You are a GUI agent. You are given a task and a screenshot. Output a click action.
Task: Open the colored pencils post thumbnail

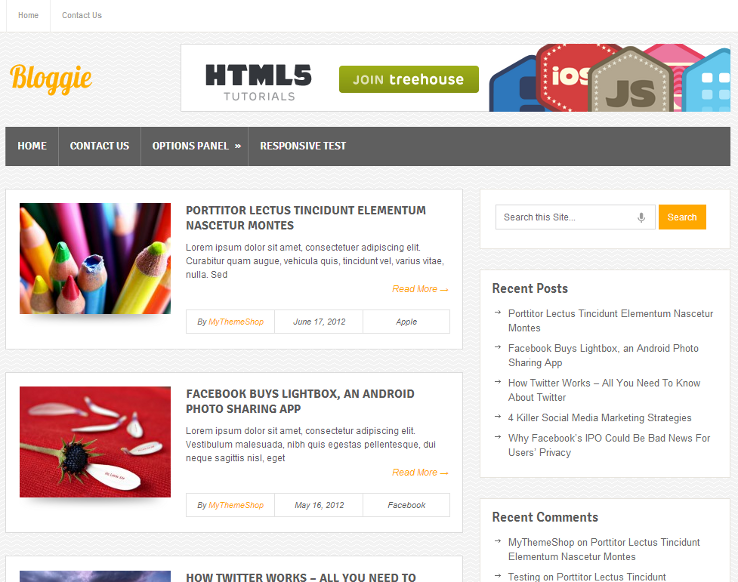(95, 258)
